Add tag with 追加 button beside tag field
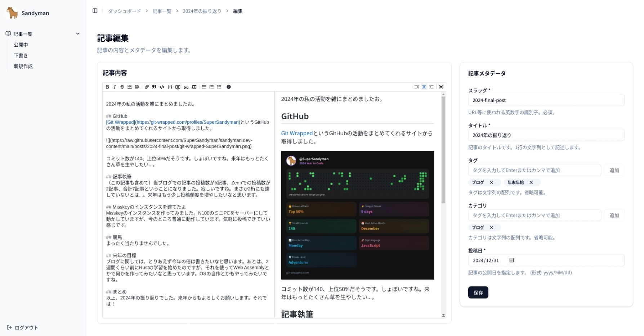Screen dimensions: 644x336 pyautogui.click(x=614, y=170)
